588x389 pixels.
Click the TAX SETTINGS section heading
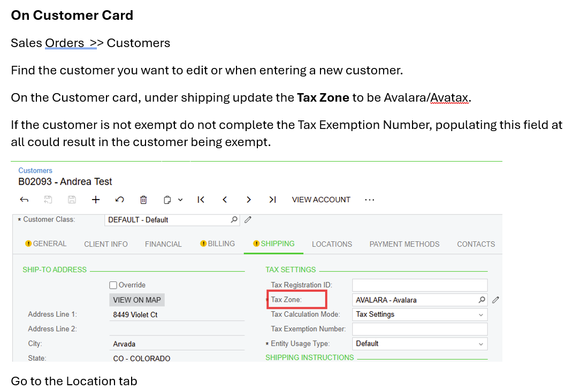tap(291, 270)
